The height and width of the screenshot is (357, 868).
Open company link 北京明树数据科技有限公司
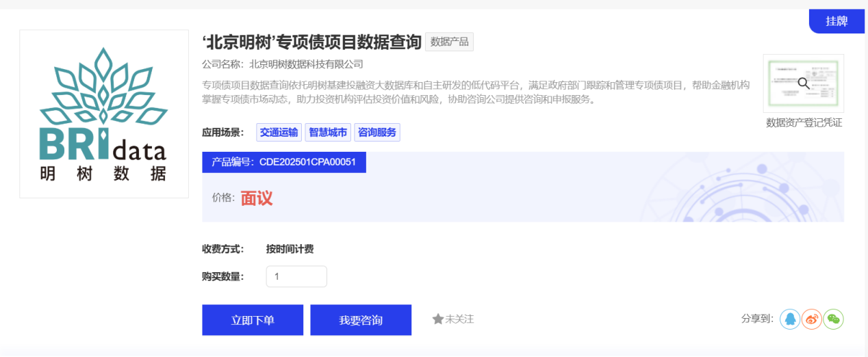[306, 64]
